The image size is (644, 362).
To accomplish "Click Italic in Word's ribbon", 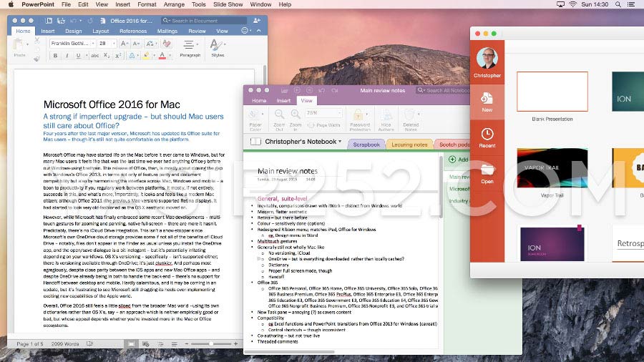I will click(67, 56).
